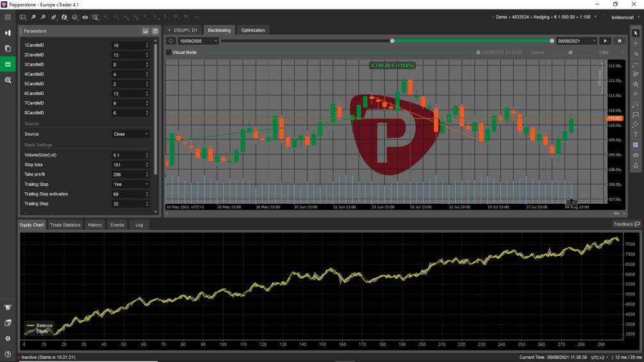Switch to the Backtesting tab
Screen dimensions: 644x362
coord(219,30)
